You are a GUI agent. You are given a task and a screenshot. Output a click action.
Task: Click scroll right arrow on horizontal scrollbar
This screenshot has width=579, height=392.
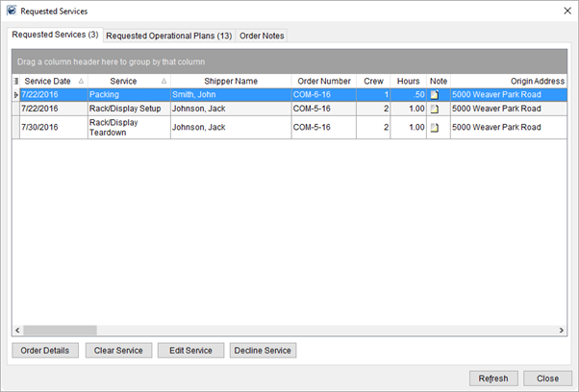(562, 331)
